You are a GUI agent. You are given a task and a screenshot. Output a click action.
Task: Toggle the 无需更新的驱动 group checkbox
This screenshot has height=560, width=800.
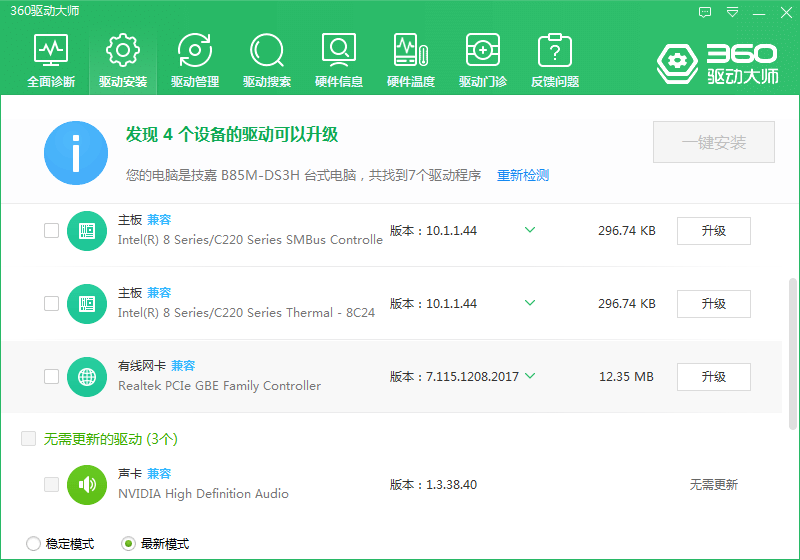(29, 439)
